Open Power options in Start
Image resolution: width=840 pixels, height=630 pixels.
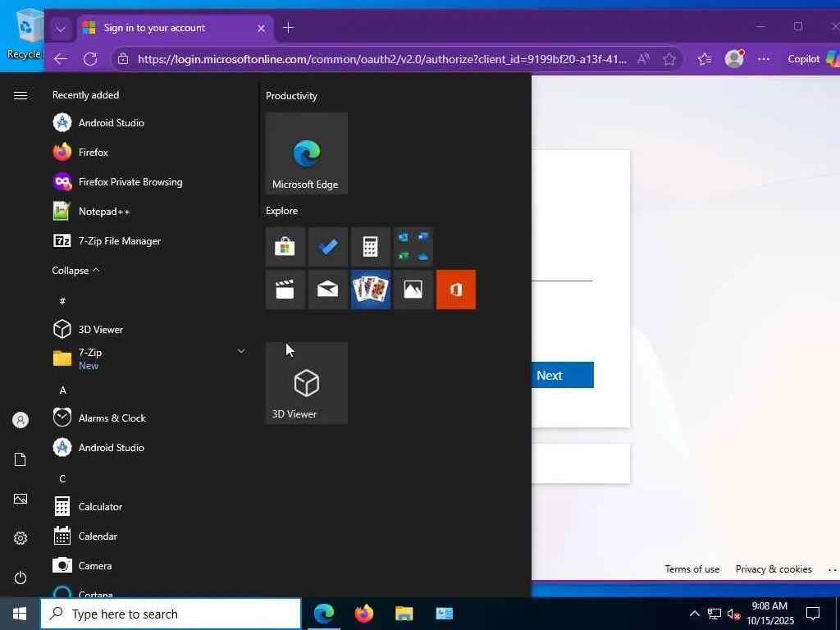21,577
